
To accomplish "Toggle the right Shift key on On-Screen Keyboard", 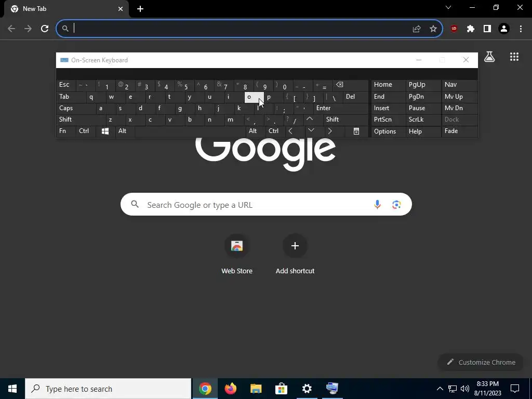I will tap(345, 119).
